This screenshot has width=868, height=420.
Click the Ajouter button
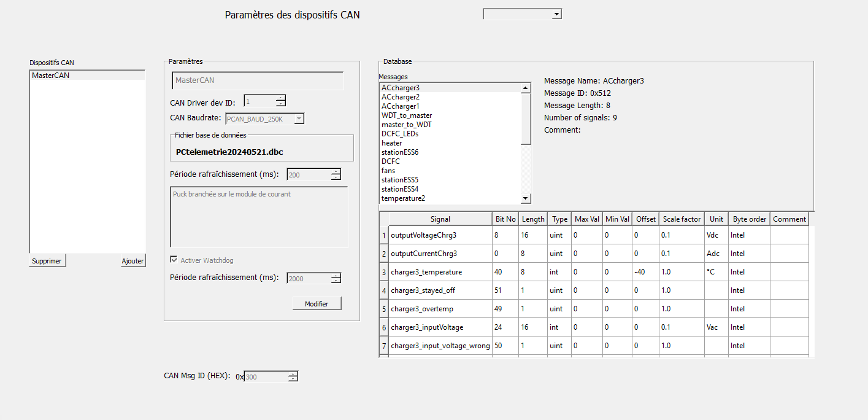(133, 261)
